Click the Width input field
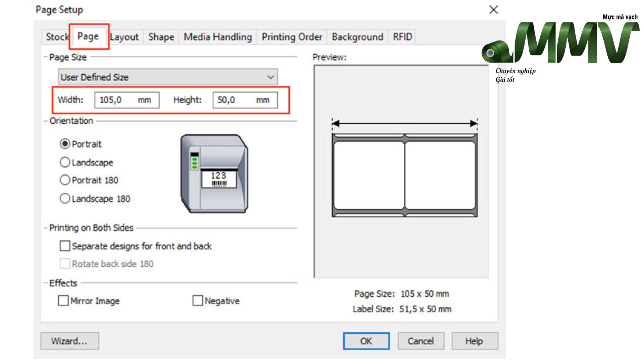This screenshot has height=362, width=644. pyautogui.click(x=127, y=100)
